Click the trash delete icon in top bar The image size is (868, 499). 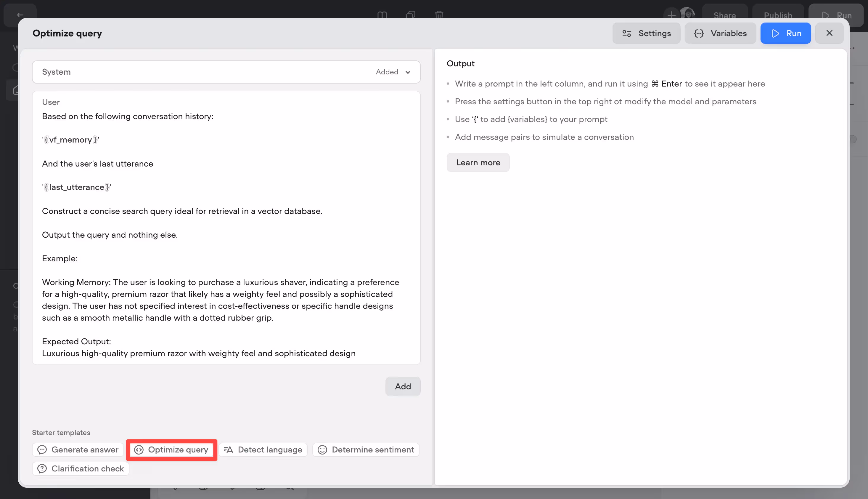click(439, 15)
